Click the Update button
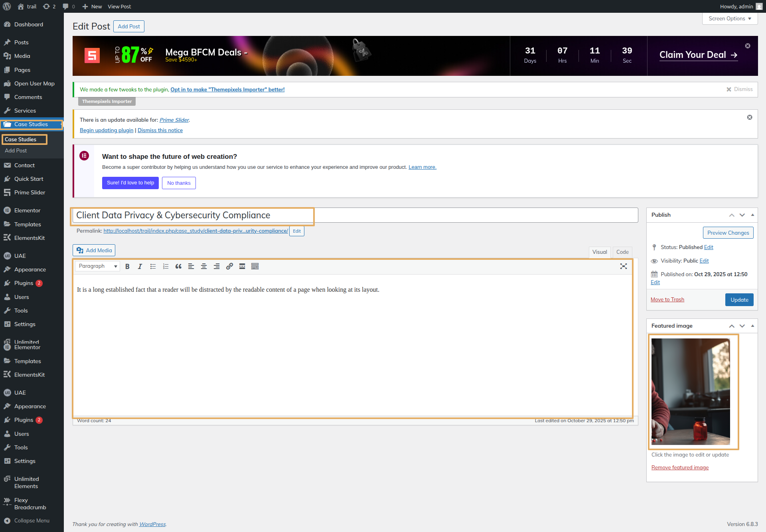This screenshot has height=532, width=766. (x=739, y=300)
